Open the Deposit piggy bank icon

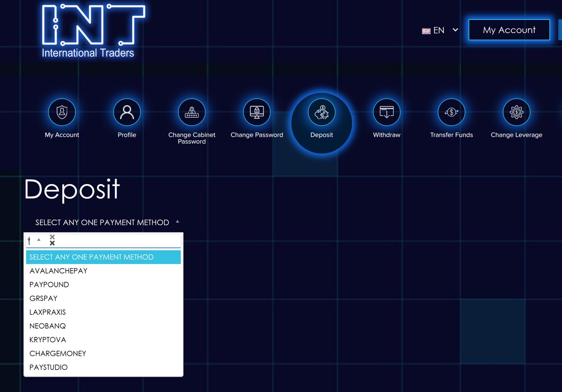322,112
